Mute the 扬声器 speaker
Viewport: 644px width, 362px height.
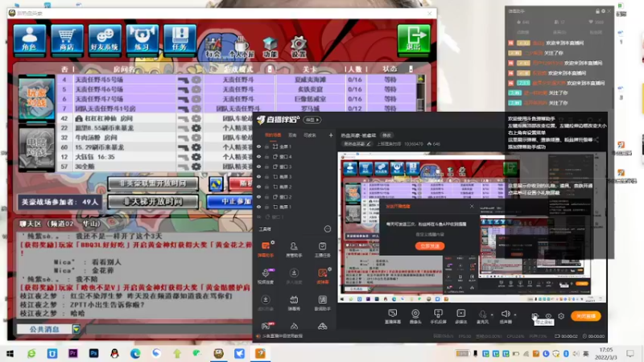[506, 316]
